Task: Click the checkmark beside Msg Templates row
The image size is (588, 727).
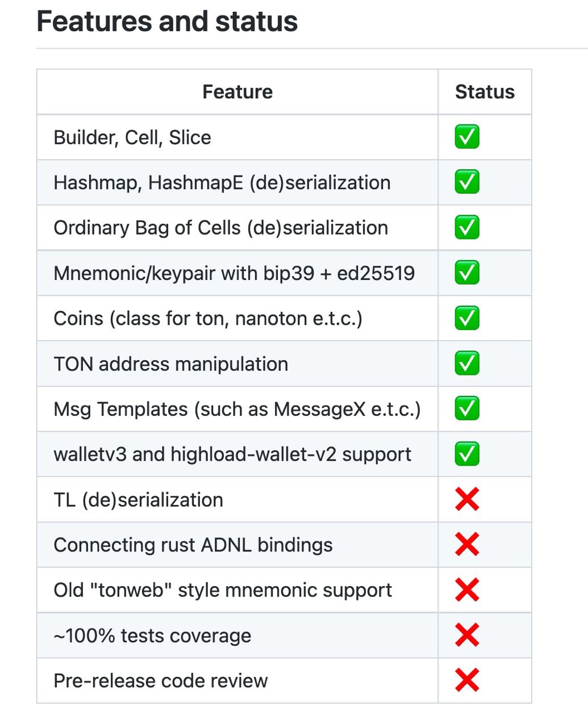Action: pyautogui.click(x=467, y=408)
